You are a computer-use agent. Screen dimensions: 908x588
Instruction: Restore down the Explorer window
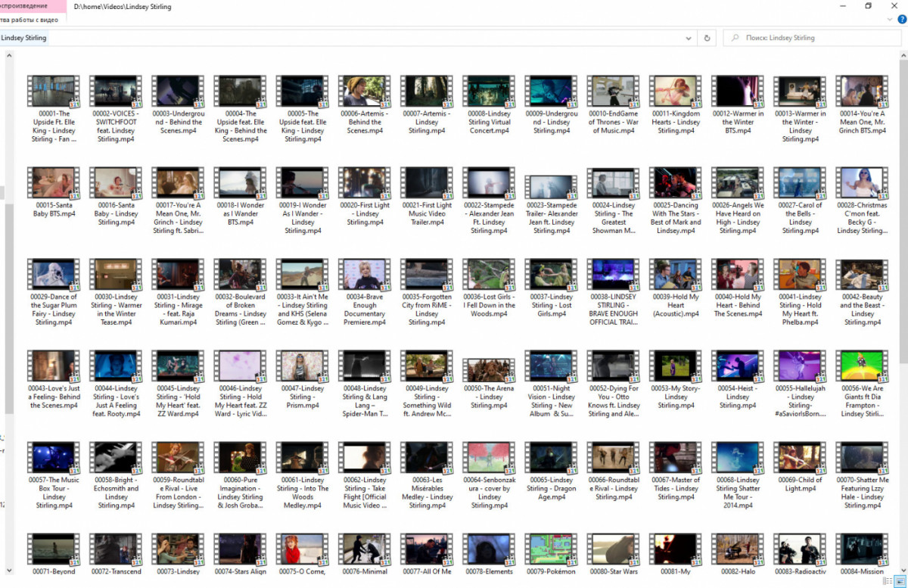point(868,6)
